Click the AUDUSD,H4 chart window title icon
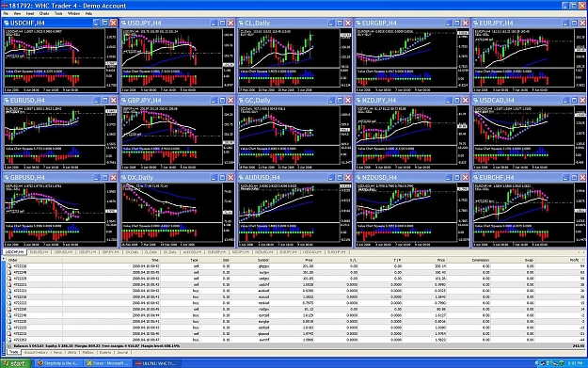Screen dimensions: 588x368 pos(241,178)
